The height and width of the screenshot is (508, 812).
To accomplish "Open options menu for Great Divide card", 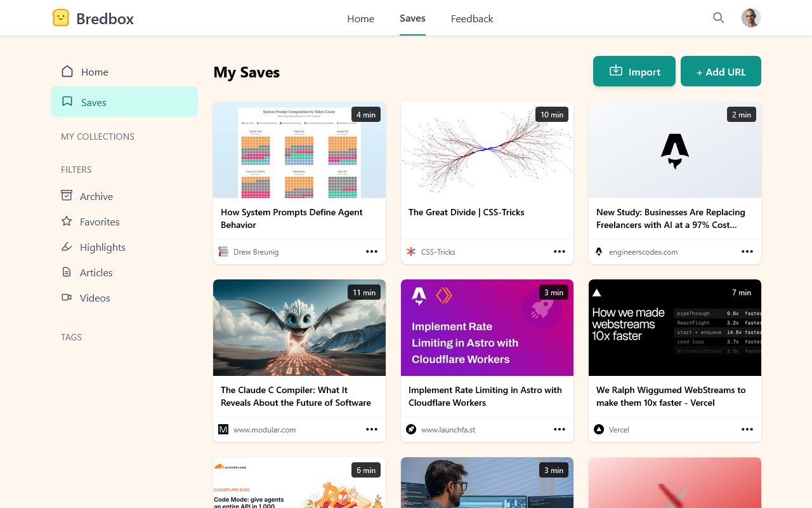I will click(560, 251).
